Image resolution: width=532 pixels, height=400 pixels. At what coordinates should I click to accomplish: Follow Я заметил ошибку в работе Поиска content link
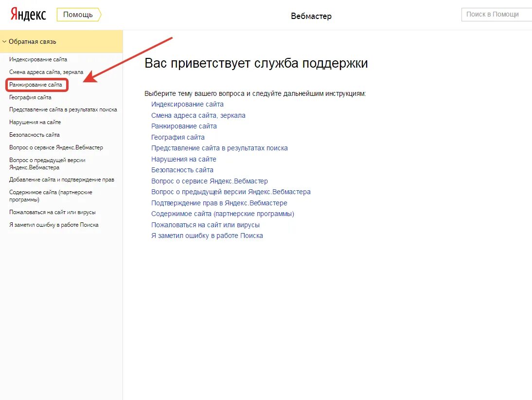point(207,236)
